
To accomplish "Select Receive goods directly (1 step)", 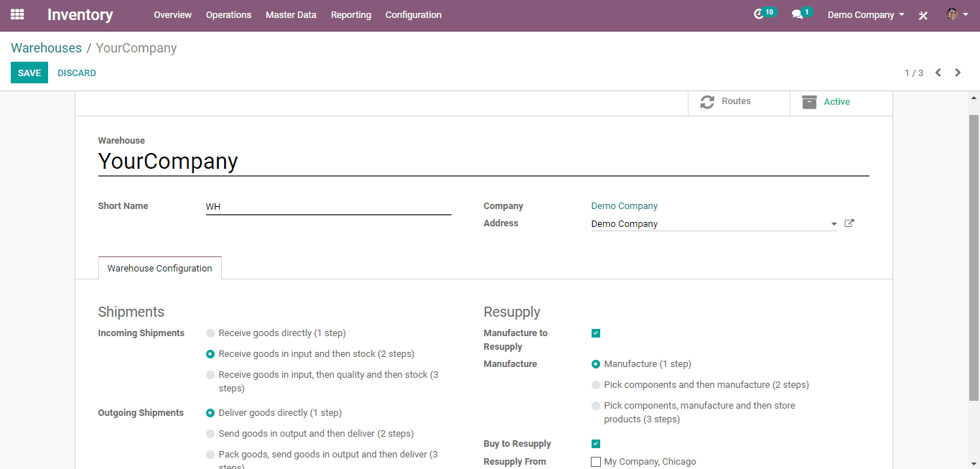I will point(210,333).
